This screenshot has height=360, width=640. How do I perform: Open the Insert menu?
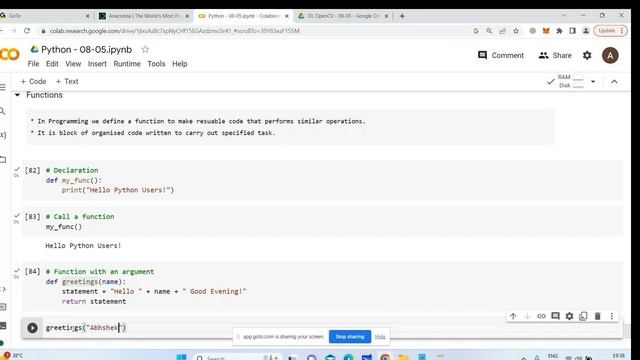[97, 64]
